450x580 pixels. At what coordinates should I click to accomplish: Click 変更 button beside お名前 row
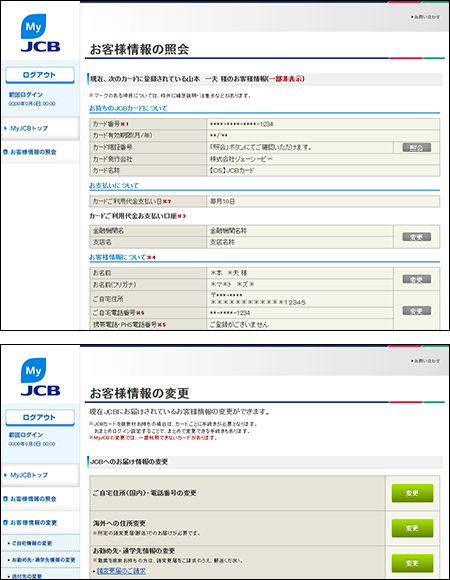tap(417, 279)
